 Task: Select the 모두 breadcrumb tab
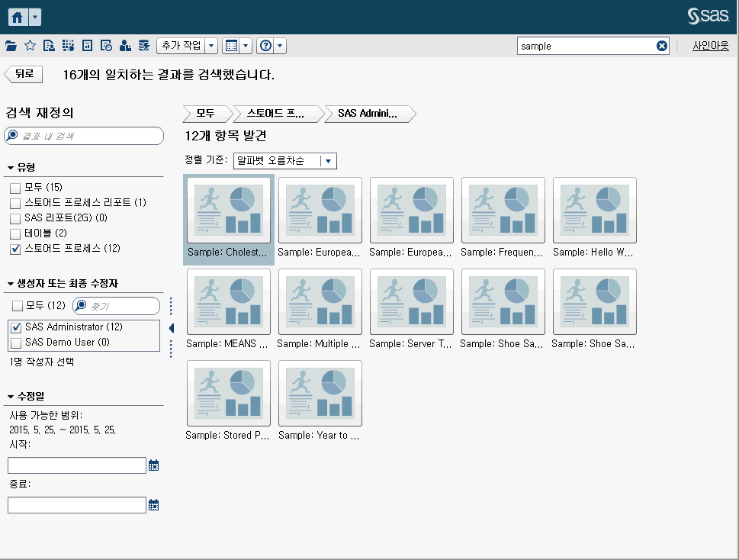coord(204,113)
